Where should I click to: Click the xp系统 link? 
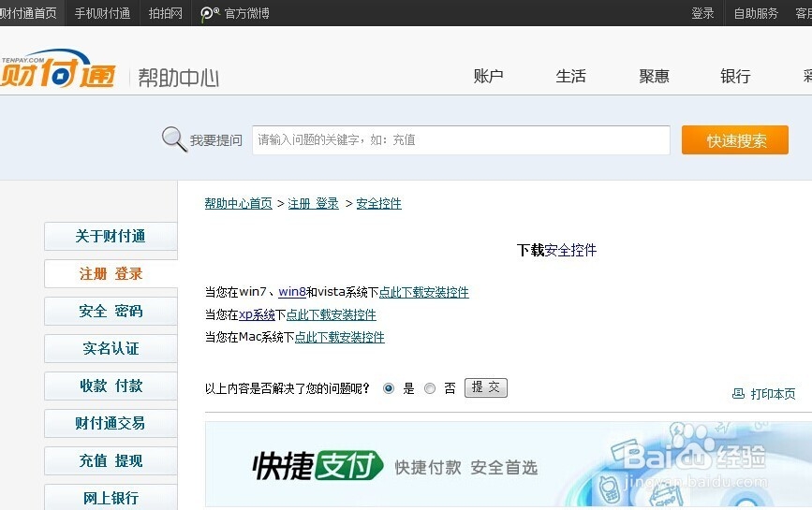(257, 314)
